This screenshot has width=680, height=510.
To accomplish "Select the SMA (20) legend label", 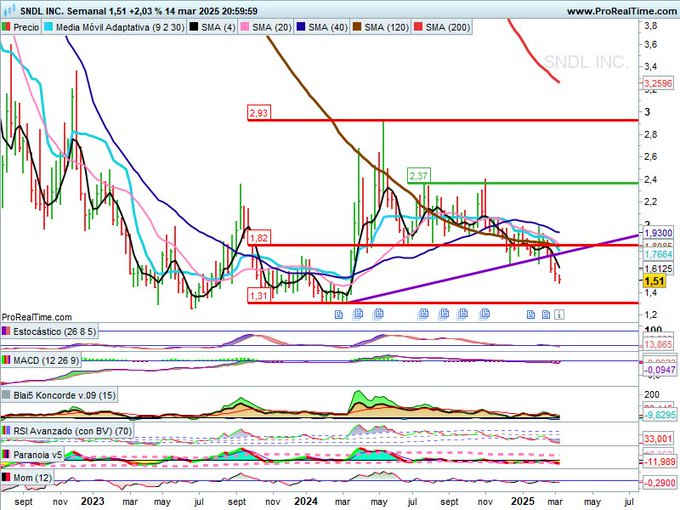I will point(271,27).
